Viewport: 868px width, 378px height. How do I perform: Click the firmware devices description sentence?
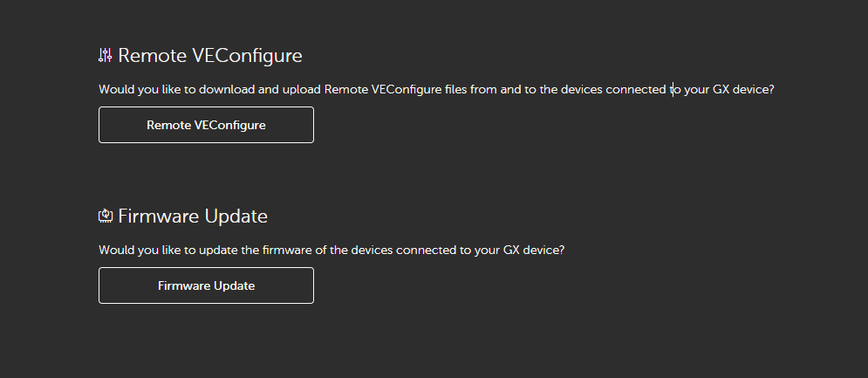331,250
